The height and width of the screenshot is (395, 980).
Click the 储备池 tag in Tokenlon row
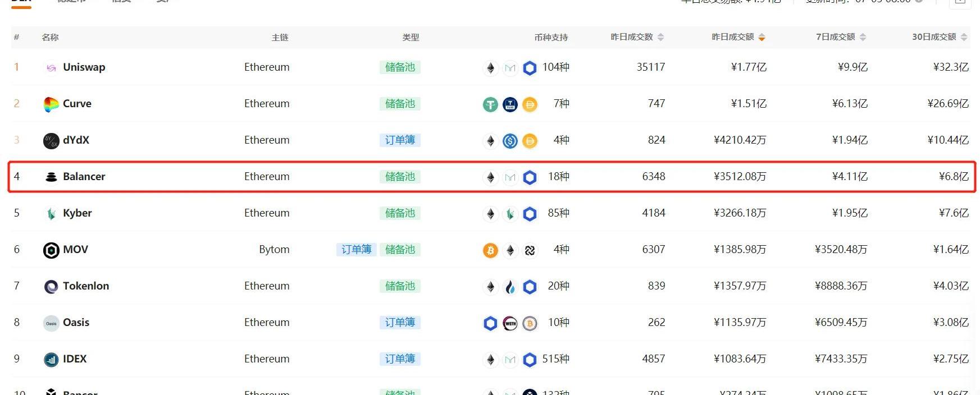[400, 286]
